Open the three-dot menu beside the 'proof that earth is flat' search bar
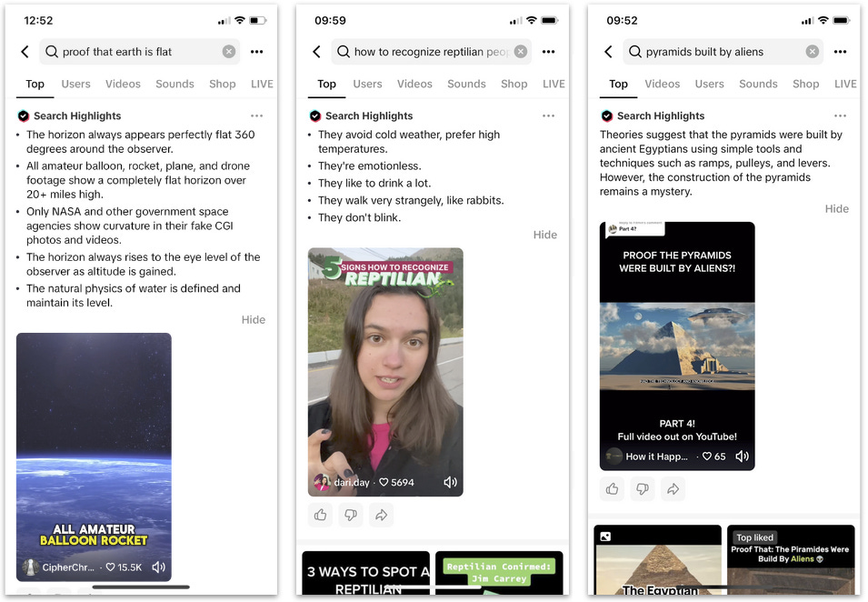 [257, 52]
